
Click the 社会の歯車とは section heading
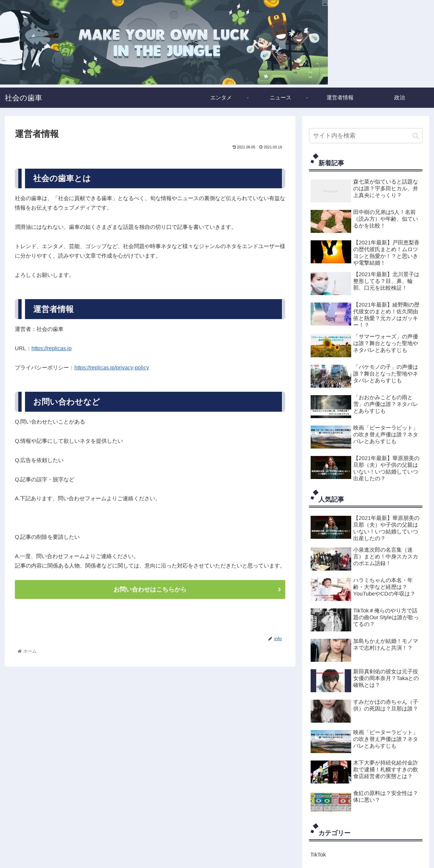150,178
